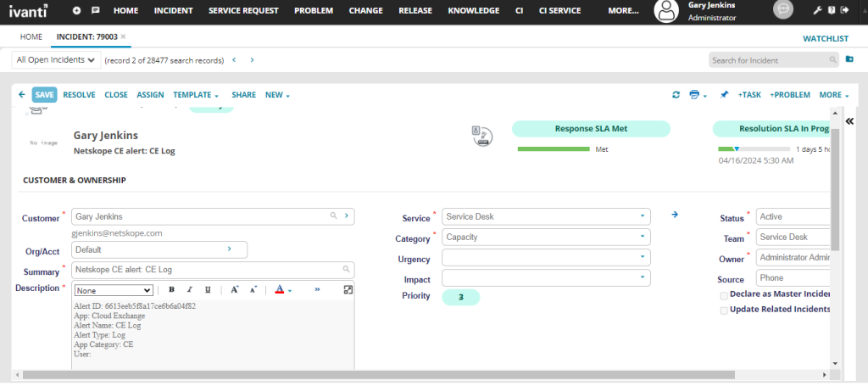Screen dimensions: 868x386
Task: Toggle underline formatting in Description
Action: point(209,289)
